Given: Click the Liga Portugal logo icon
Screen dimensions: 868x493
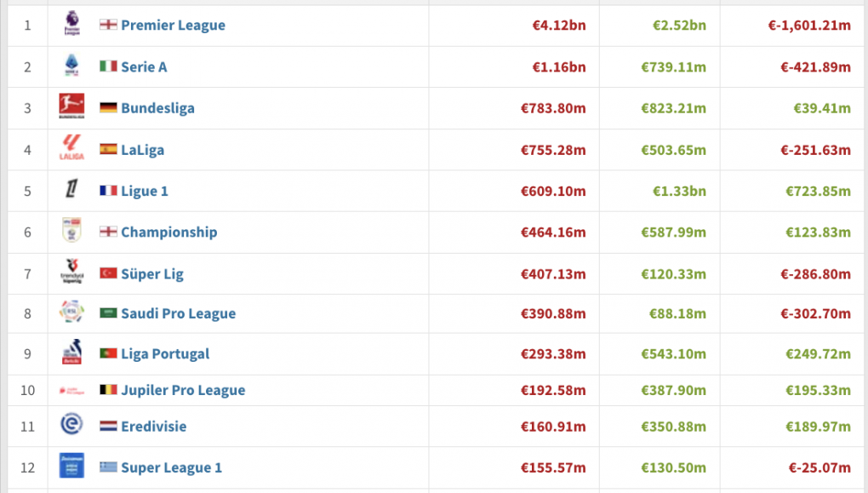Looking at the screenshot, I should pyautogui.click(x=72, y=353).
